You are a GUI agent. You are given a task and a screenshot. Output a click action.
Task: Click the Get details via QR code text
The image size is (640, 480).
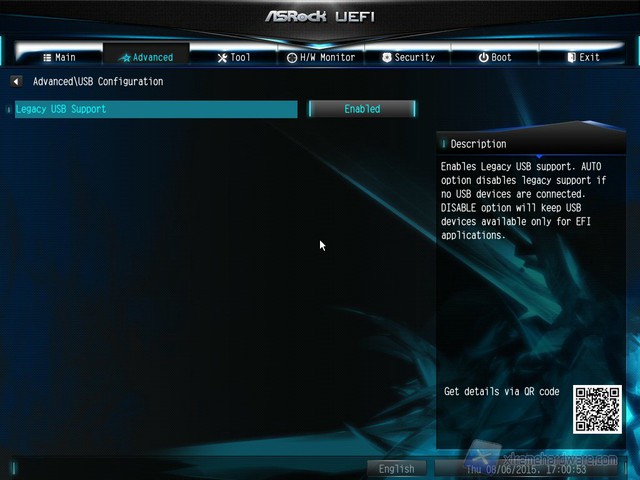tap(501, 392)
